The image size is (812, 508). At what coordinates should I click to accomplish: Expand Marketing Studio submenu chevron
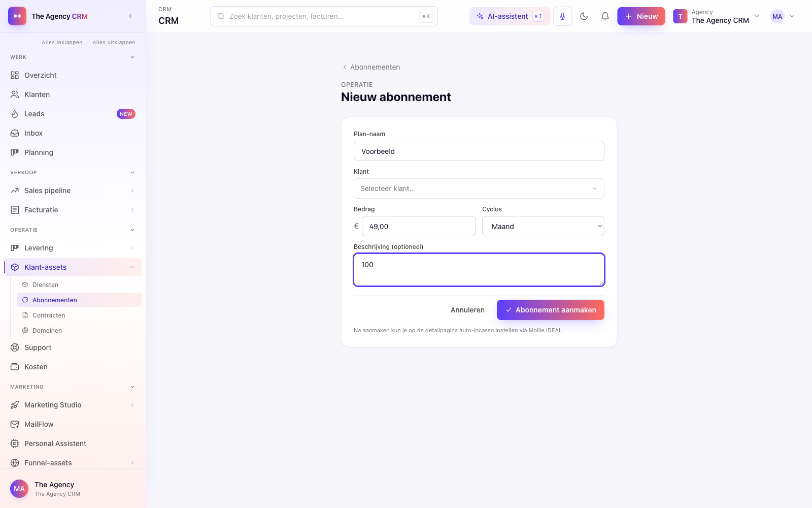(132, 405)
